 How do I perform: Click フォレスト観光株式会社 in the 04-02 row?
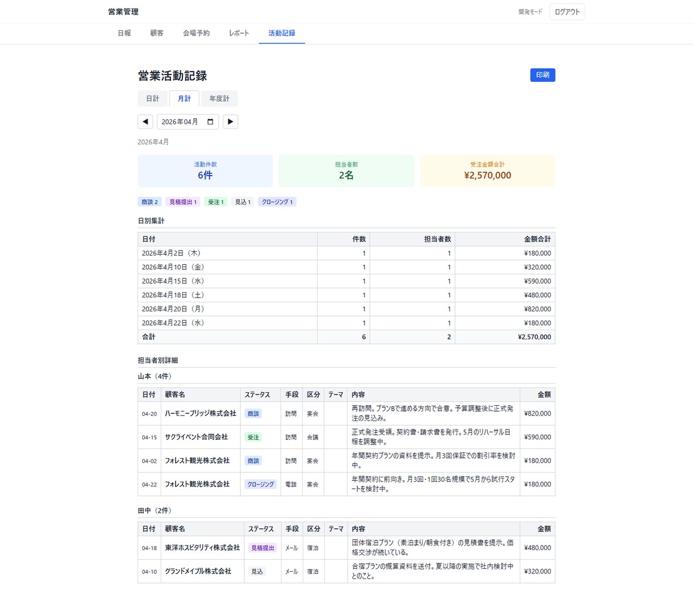(x=197, y=461)
